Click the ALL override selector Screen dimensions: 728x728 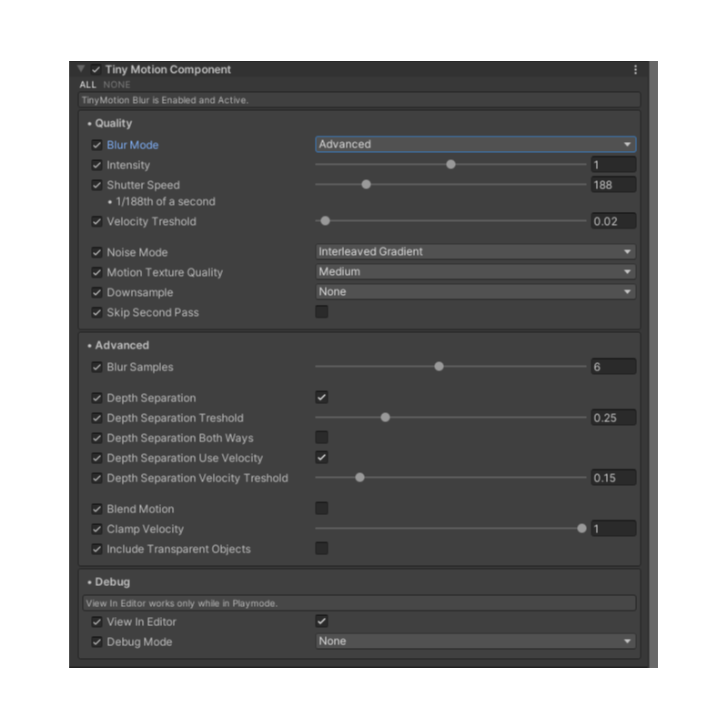pyautogui.click(x=87, y=85)
